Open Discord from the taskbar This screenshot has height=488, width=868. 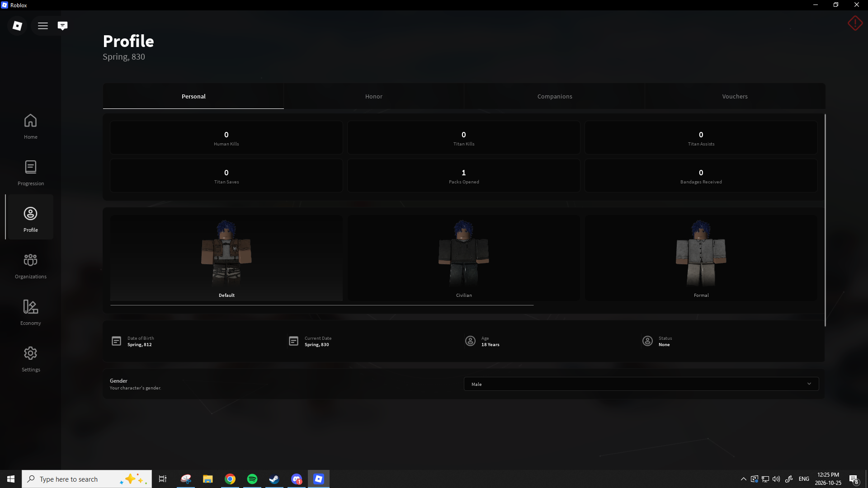pyautogui.click(x=297, y=479)
